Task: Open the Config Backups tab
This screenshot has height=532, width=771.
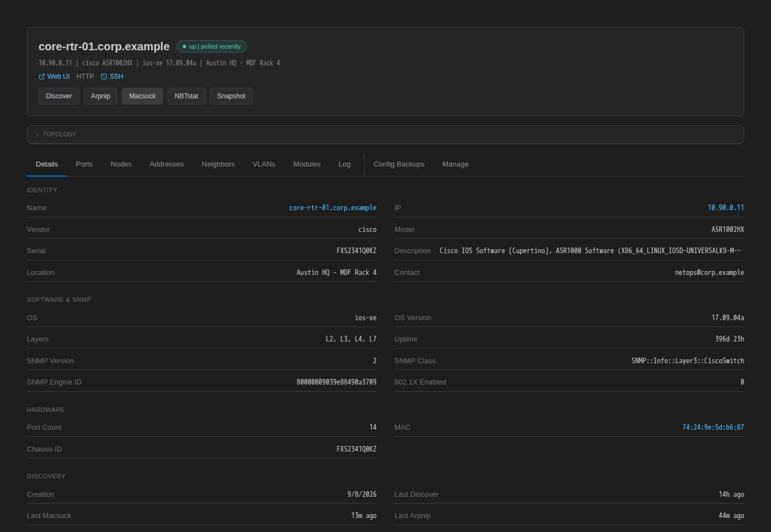Action: pos(399,164)
